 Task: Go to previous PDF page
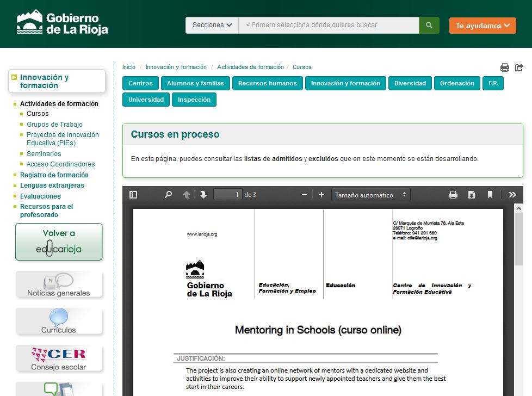(x=187, y=195)
